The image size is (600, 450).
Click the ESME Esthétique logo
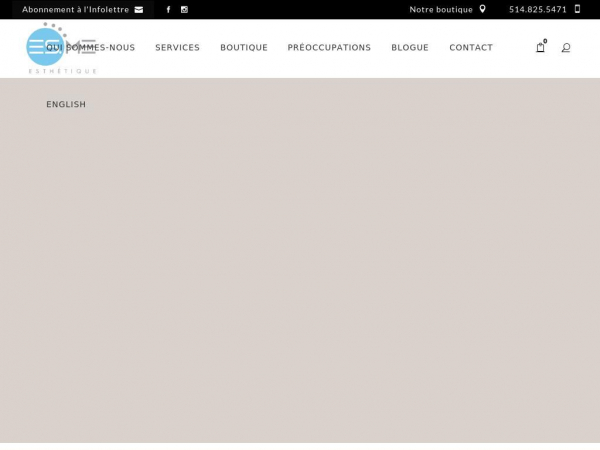[61, 48]
